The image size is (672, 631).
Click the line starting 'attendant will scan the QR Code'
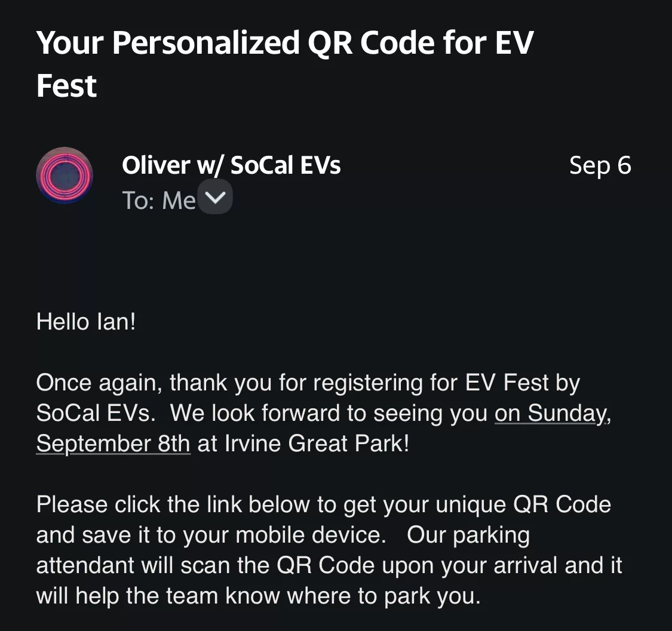pos(329,565)
